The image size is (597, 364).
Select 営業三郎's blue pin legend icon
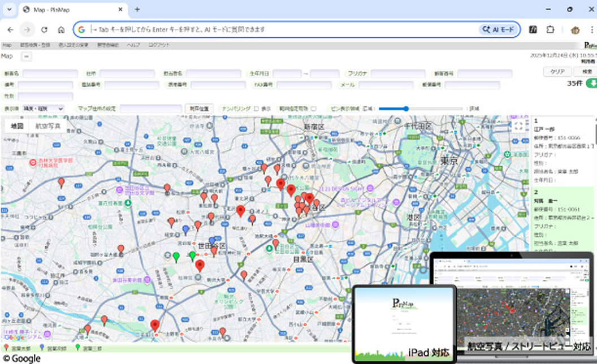pyautogui.click(x=42, y=348)
